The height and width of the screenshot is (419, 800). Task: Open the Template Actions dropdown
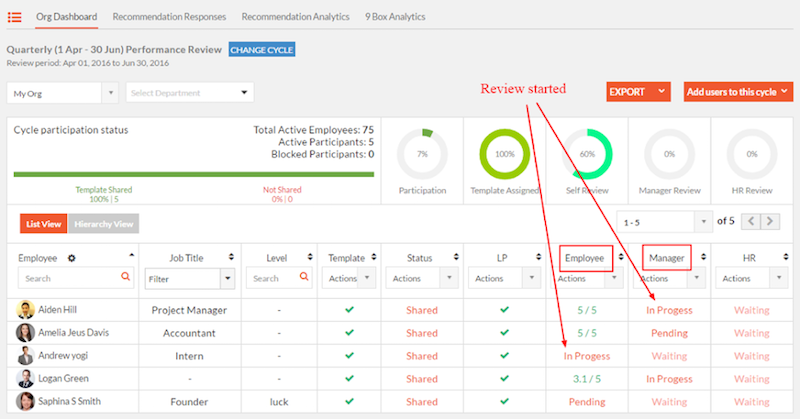pos(349,278)
